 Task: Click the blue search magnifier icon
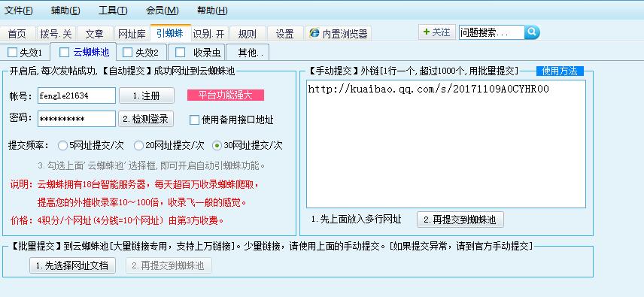(x=532, y=32)
